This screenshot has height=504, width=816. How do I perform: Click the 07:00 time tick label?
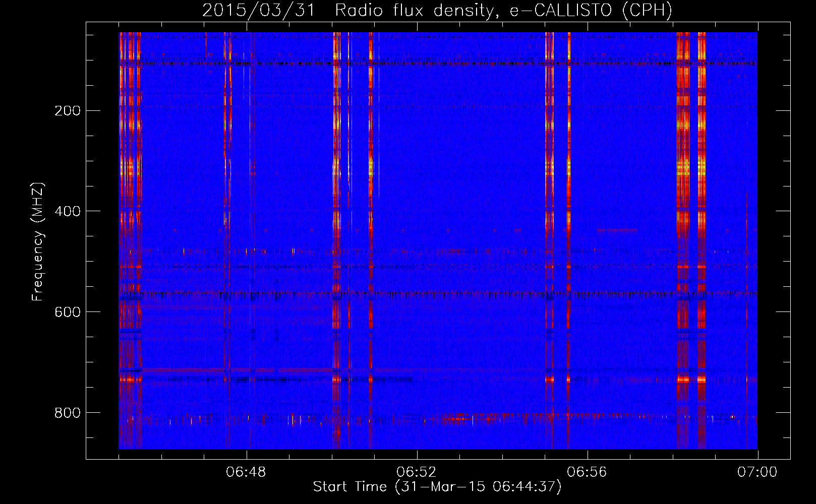click(x=757, y=472)
